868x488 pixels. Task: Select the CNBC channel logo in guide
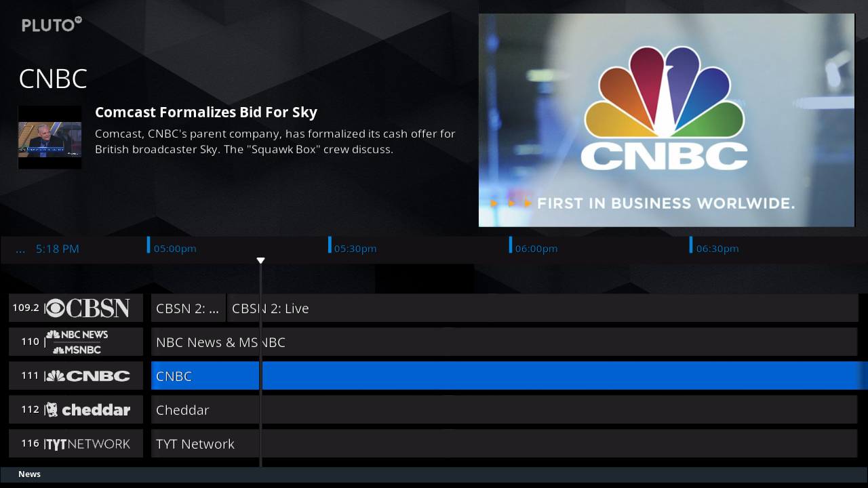(88, 376)
